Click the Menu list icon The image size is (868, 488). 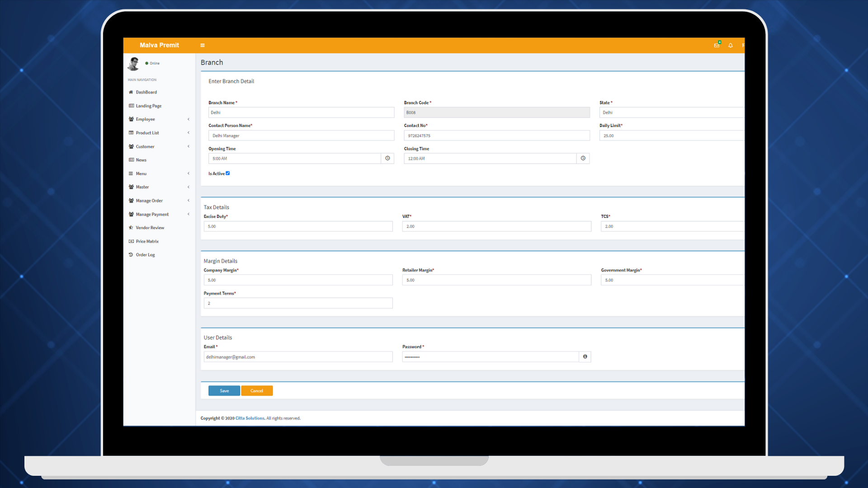pyautogui.click(x=131, y=174)
